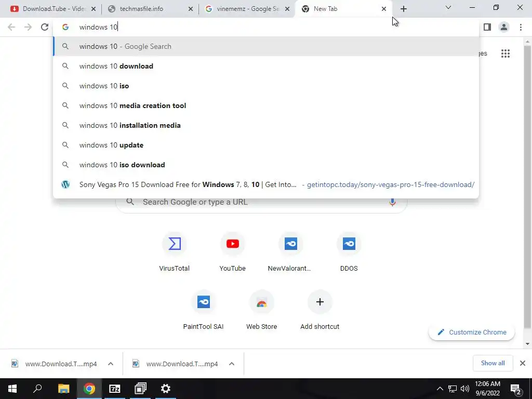Viewport: 532px width, 399px height.
Task: Expand options for first downloaded mp4
Action: coord(111,364)
